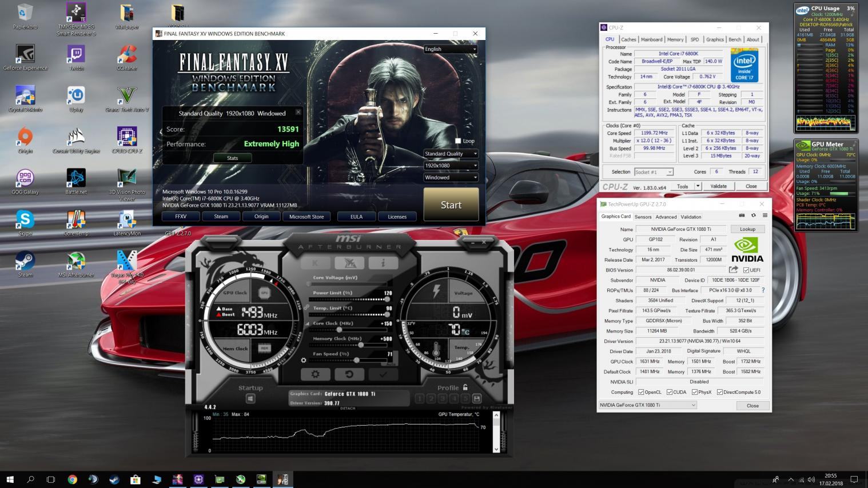
Task: Click Afterburner reset settings button
Action: (x=349, y=374)
